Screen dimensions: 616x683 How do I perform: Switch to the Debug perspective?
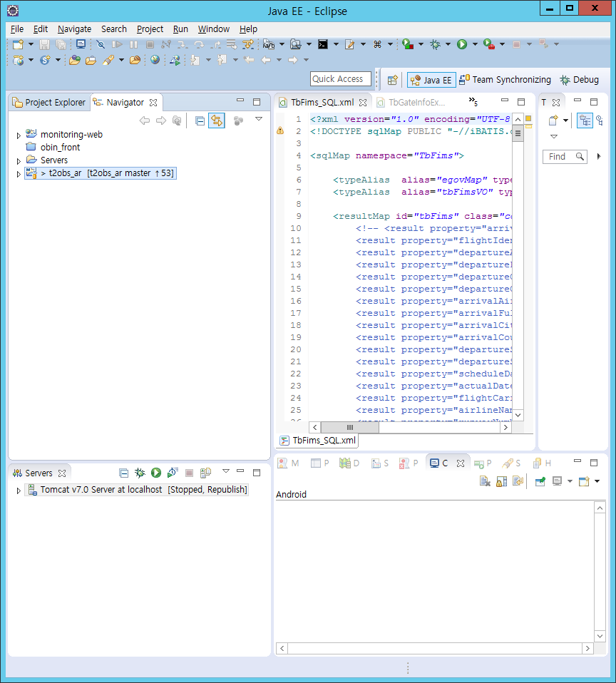coord(580,80)
